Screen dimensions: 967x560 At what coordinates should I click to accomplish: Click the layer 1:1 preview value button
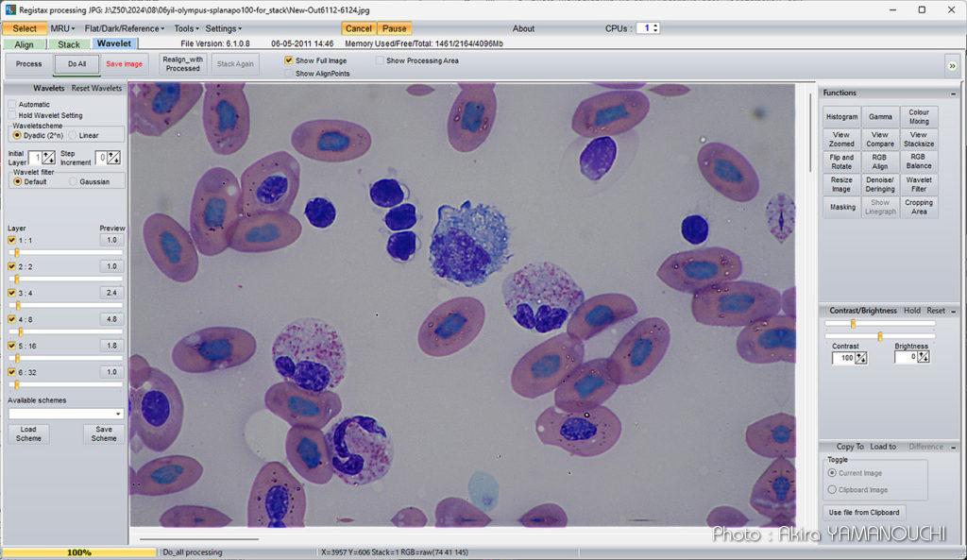[x=111, y=240]
